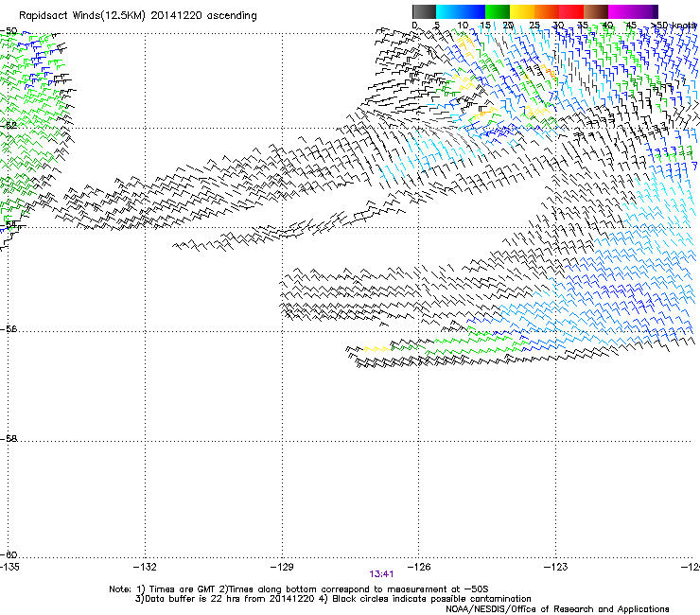
Task: Click the NOAA/NESDIS credit line
Action: click(x=557, y=608)
